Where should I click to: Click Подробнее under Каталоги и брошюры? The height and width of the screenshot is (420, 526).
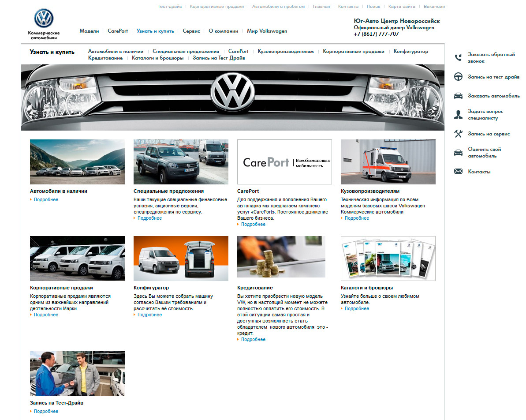(357, 308)
